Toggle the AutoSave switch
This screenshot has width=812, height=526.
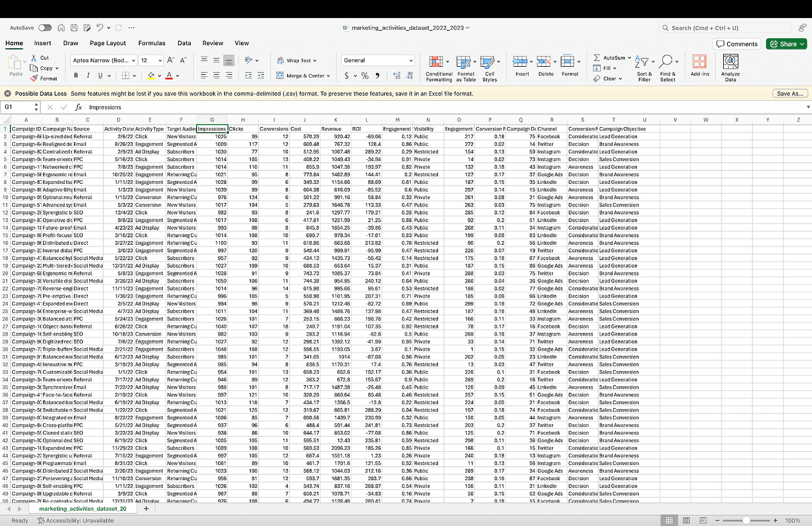45,28
